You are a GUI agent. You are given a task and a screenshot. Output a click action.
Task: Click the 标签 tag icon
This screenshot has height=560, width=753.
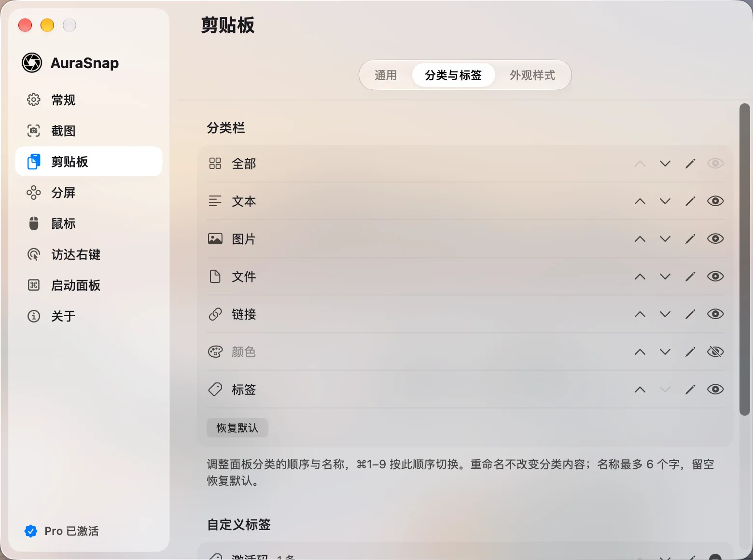[x=215, y=389]
